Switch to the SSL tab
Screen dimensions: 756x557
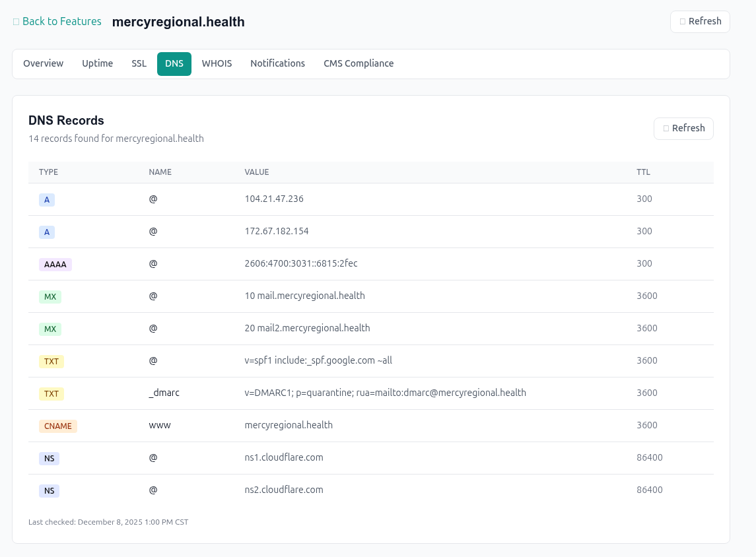pos(139,63)
